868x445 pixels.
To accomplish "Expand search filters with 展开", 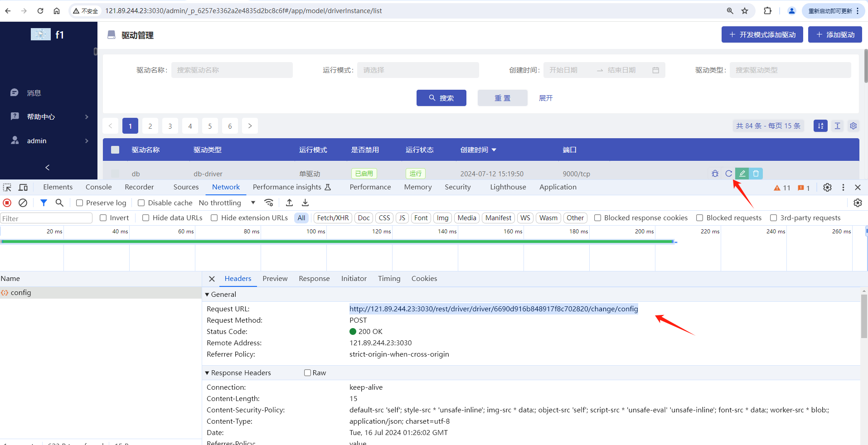I will pos(546,98).
